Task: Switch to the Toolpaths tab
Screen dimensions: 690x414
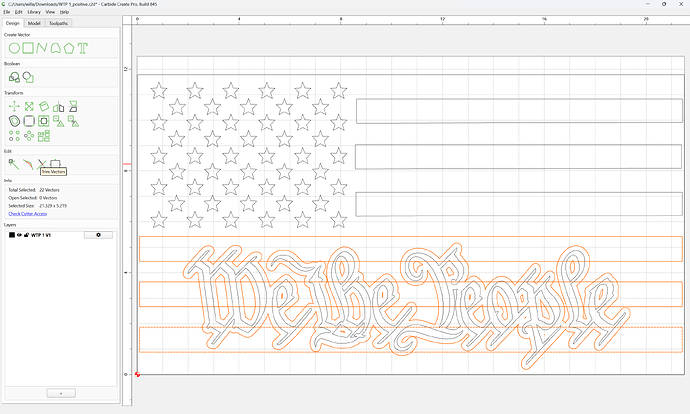Action: (58, 23)
